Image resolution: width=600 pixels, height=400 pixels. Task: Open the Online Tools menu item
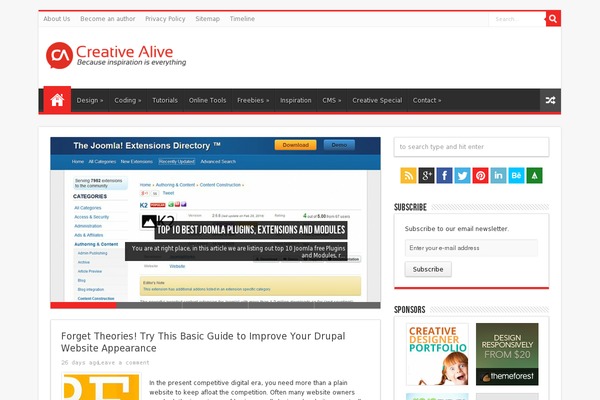pyautogui.click(x=207, y=100)
